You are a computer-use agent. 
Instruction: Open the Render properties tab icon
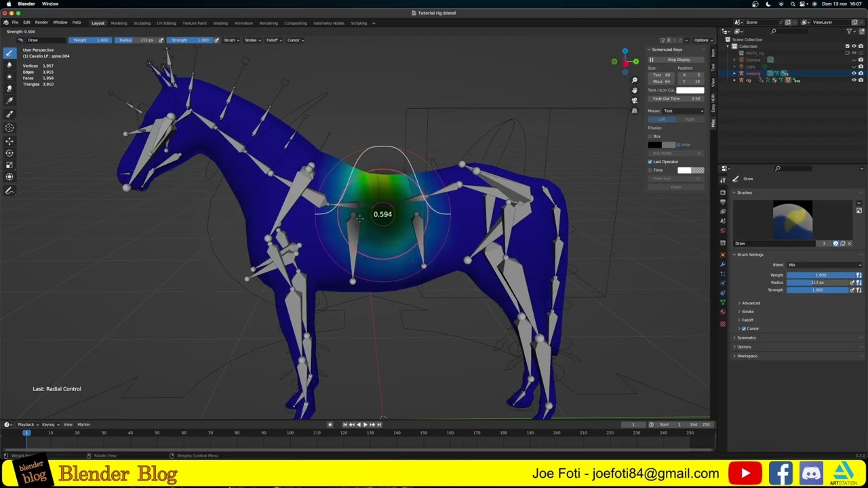pyautogui.click(x=723, y=192)
